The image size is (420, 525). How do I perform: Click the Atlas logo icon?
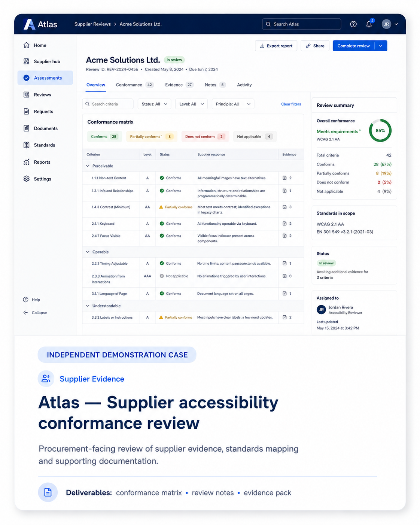tap(29, 24)
